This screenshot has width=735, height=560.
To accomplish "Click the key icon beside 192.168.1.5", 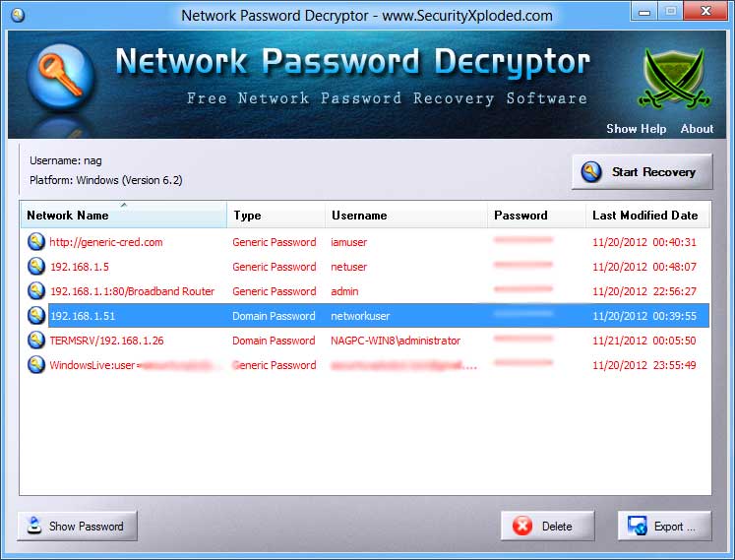I will 36,267.
